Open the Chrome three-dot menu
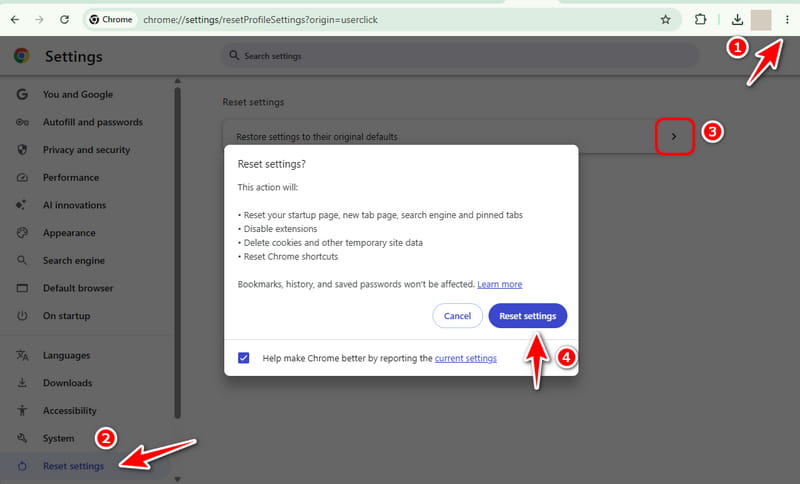 pos(787,19)
